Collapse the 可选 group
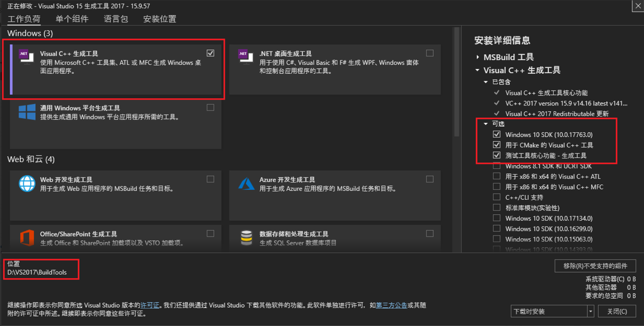The height and width of the screenshot is (326, 644). pos(486,124)
